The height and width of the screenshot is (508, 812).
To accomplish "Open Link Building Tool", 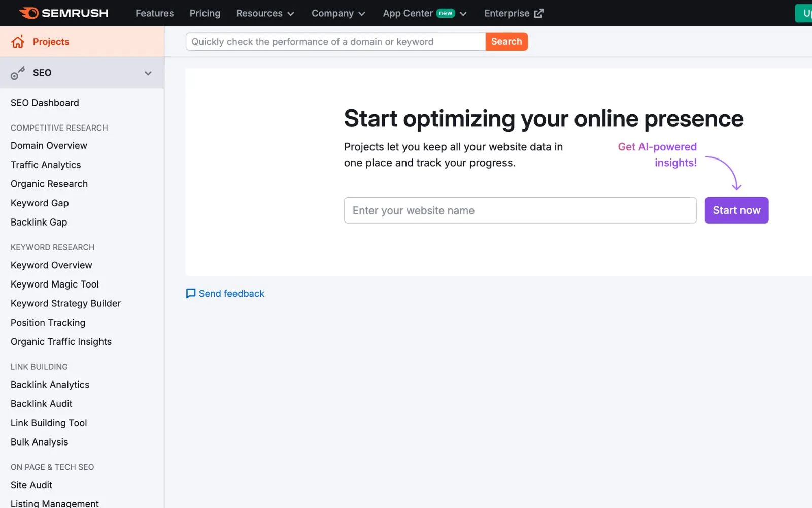I will [49, 423].
